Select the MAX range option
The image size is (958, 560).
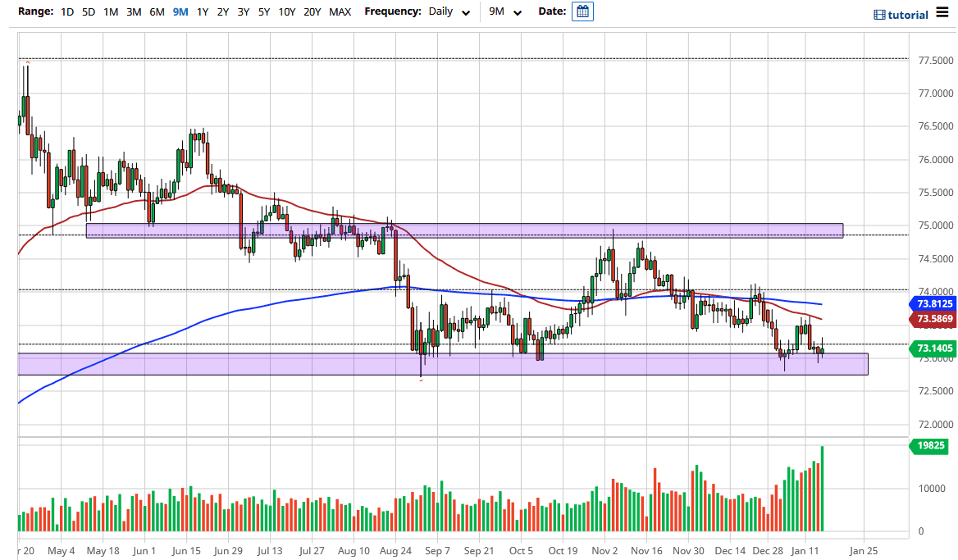coord(340,13)
